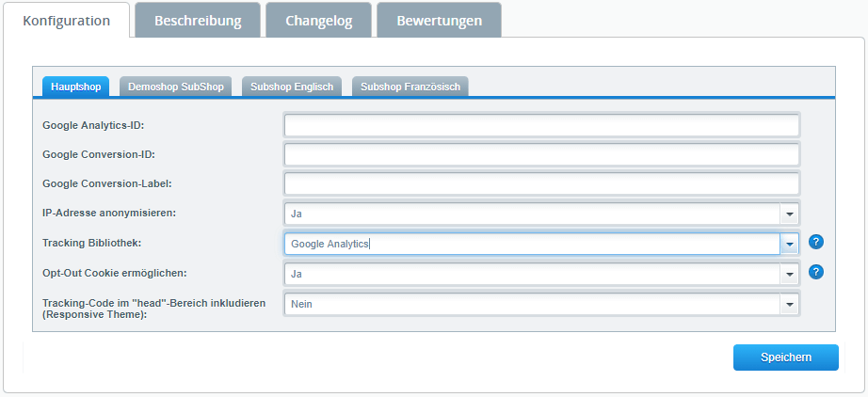
Task: Click the 'Google Conversion-Label:' label
Action: (x=107, y=184)
